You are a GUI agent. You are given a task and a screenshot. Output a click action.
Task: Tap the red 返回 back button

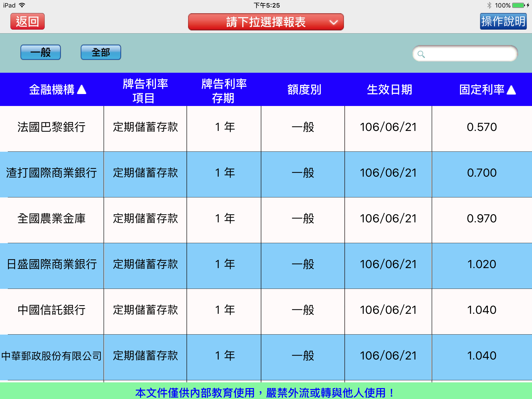28,21
